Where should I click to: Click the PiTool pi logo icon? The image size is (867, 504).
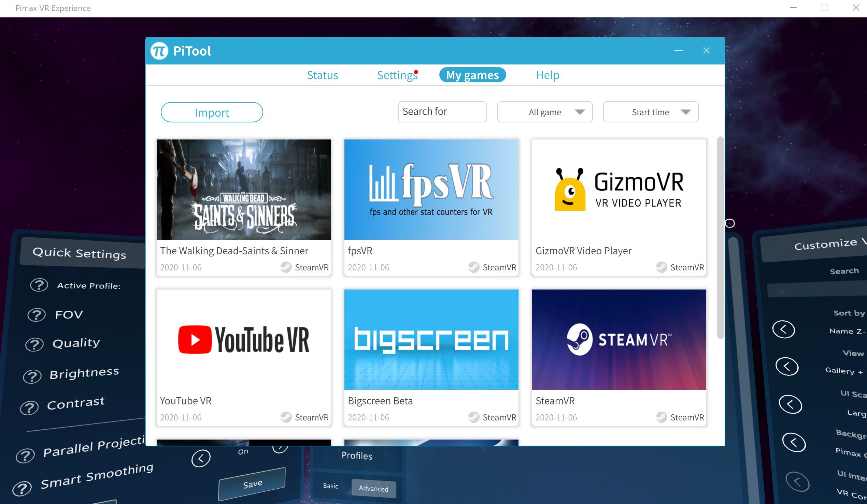(159, 51)
